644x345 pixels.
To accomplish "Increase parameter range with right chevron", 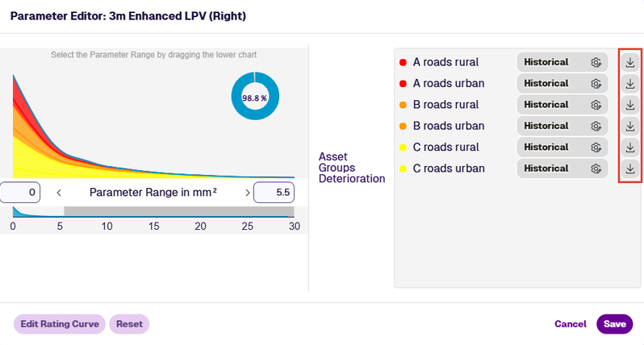I will [247, 193].
